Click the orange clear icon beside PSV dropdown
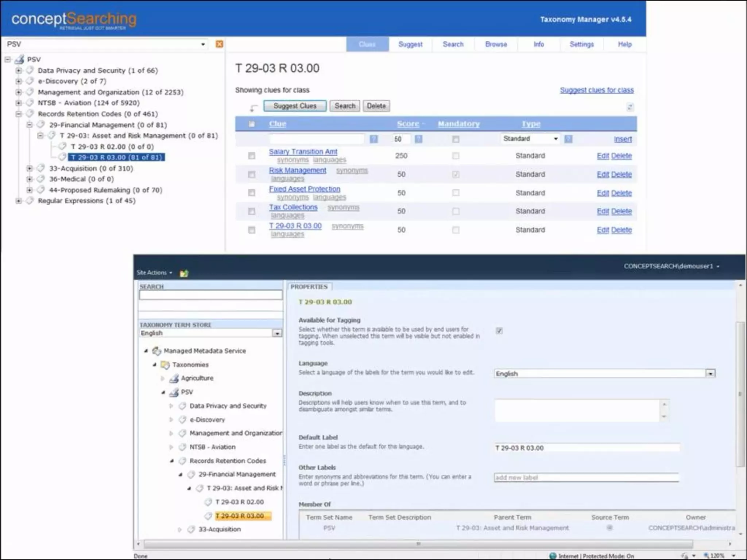 (219, 44)
